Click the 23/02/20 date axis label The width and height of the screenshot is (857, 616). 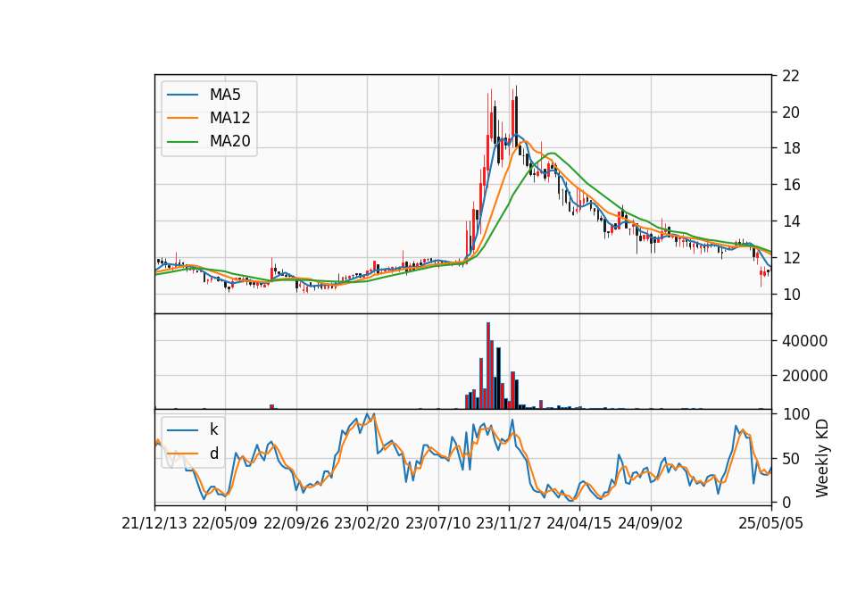point(367,523)
